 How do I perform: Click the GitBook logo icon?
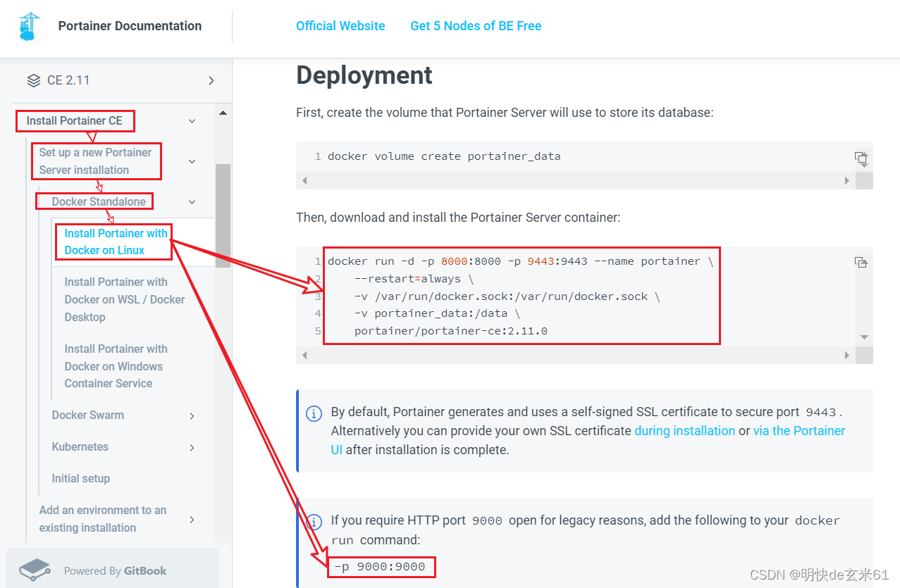pyautogui.click(x=35, y=570)
